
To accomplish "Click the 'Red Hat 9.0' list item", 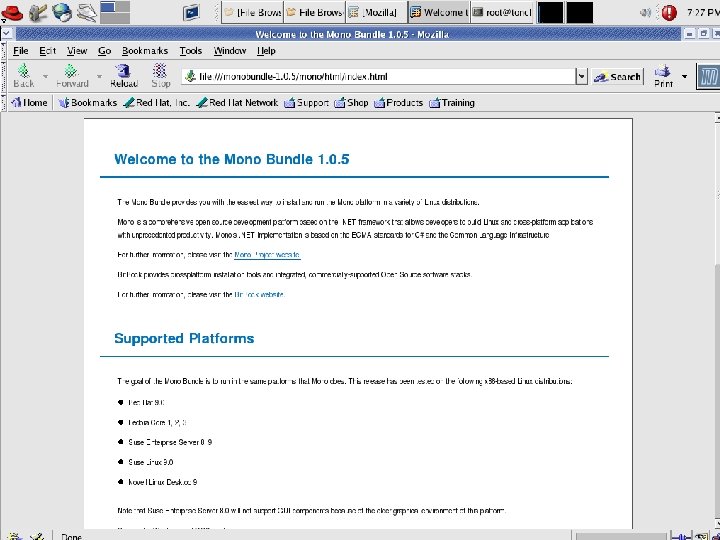I will (146, 403).
